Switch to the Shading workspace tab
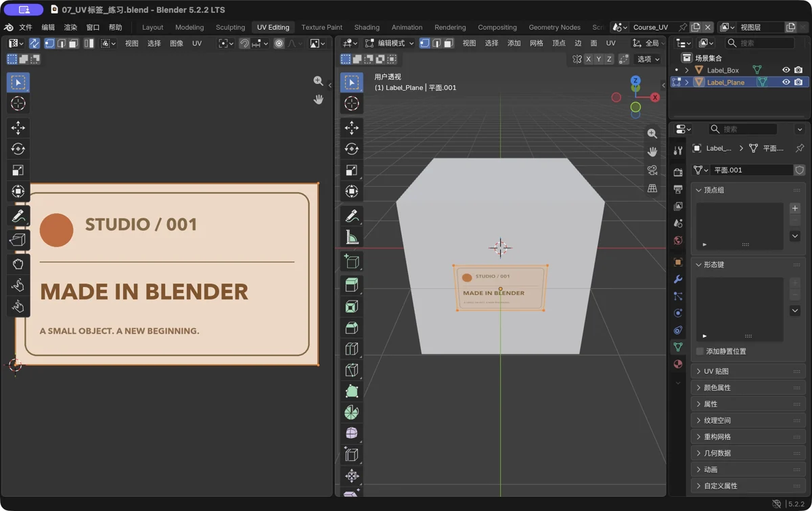This screenshot has width=812, height=511. click(367, 28)
